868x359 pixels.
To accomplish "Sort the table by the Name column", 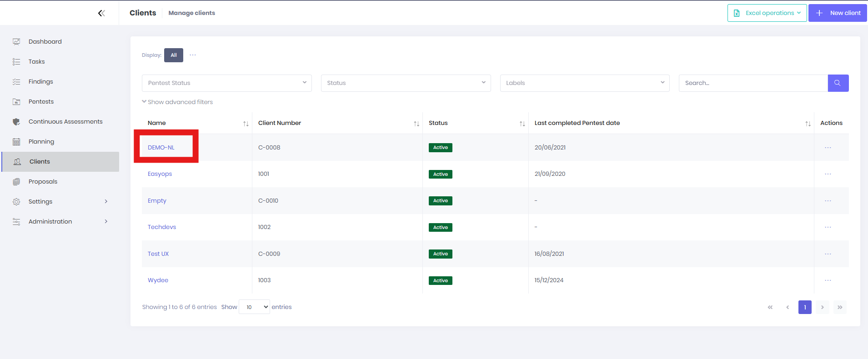I will click(x=246, y=124).
